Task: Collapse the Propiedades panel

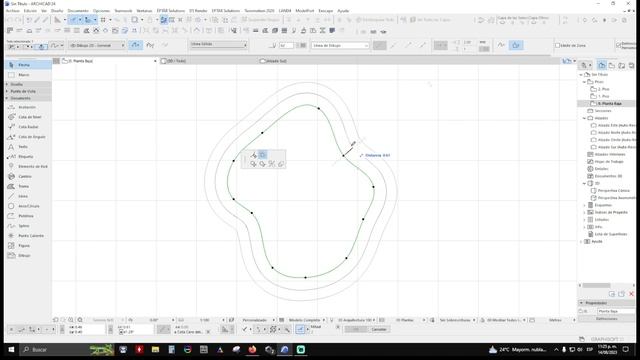Action: (x=581, y=303)
